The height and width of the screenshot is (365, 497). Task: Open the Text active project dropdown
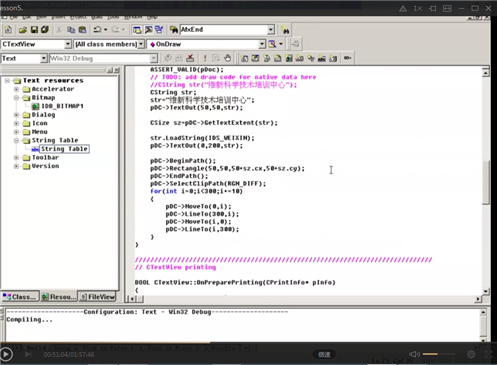pyautogui.click(x=44, y=58)
